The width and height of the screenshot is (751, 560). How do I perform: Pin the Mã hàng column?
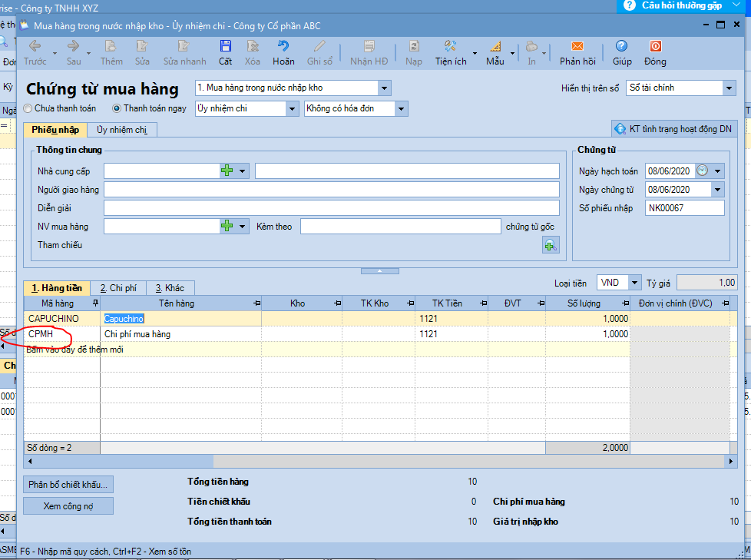[x=95, y=303]
